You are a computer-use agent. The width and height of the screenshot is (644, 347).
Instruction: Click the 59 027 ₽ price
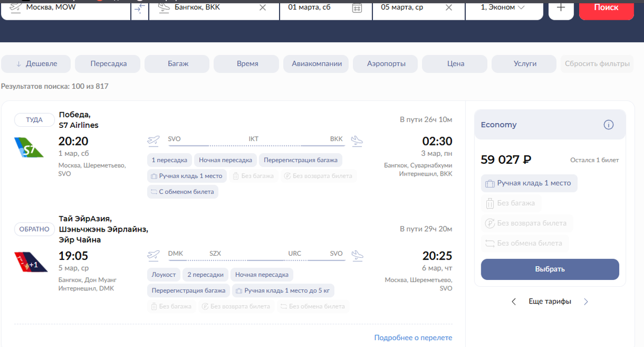click(506, 160)
